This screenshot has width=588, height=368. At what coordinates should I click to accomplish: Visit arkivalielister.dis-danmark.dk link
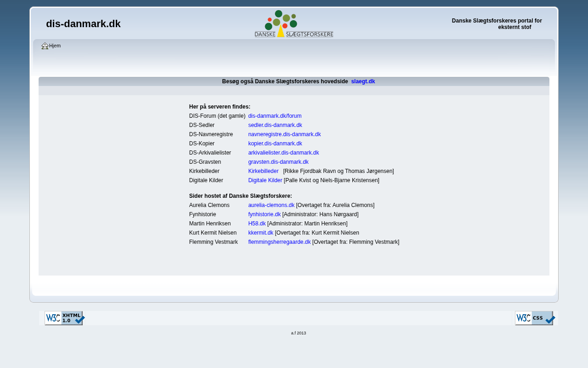click(x=283, y=153)
